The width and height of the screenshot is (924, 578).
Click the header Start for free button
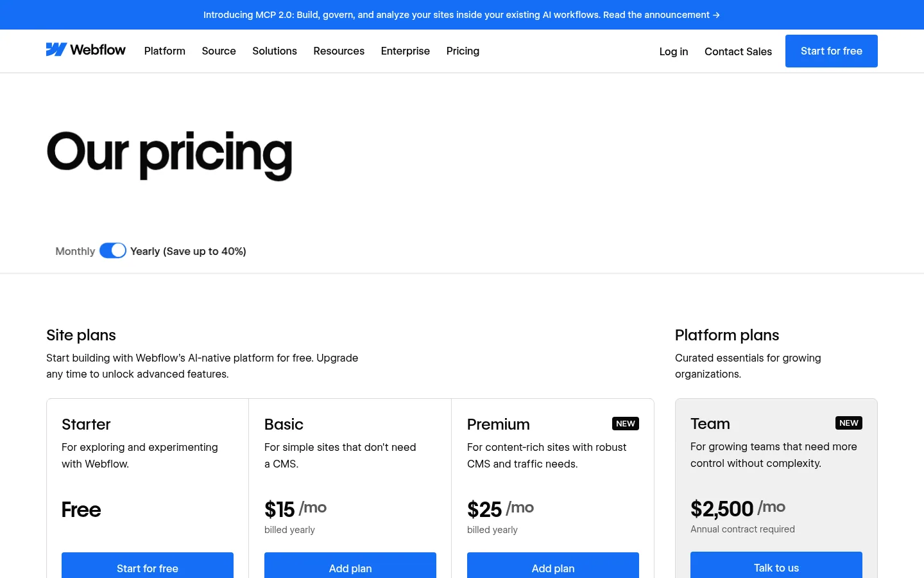pyautogui.click(x=832, y=51)
